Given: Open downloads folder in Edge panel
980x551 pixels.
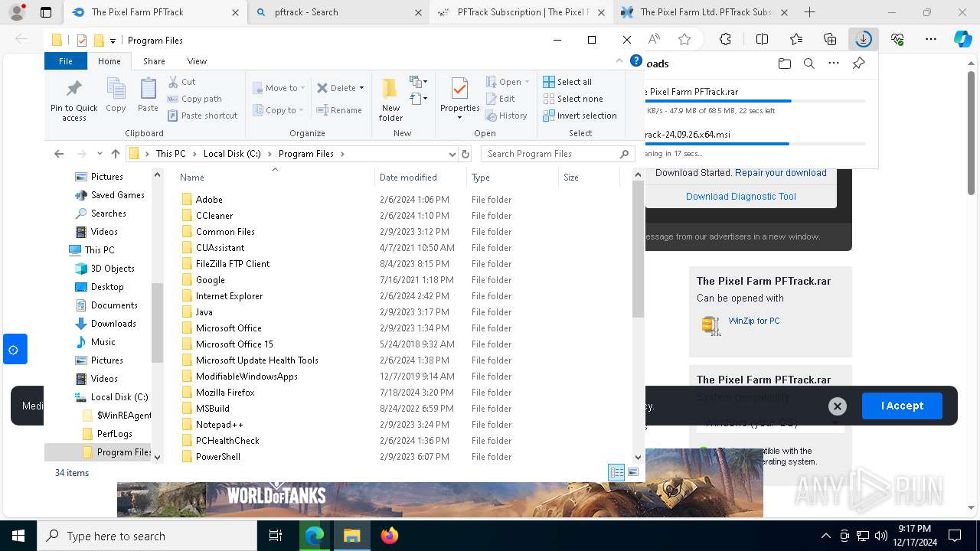Looking at the screenshot, I should (784, 64).
